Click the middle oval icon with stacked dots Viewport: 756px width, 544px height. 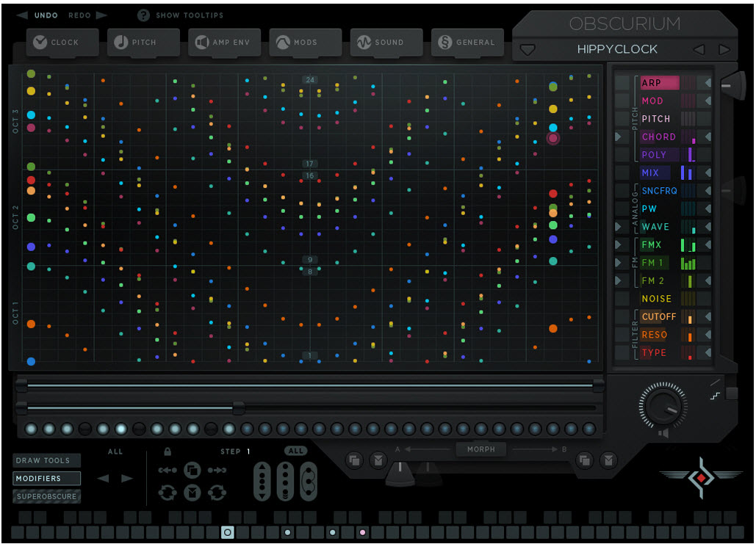(285, 482)
